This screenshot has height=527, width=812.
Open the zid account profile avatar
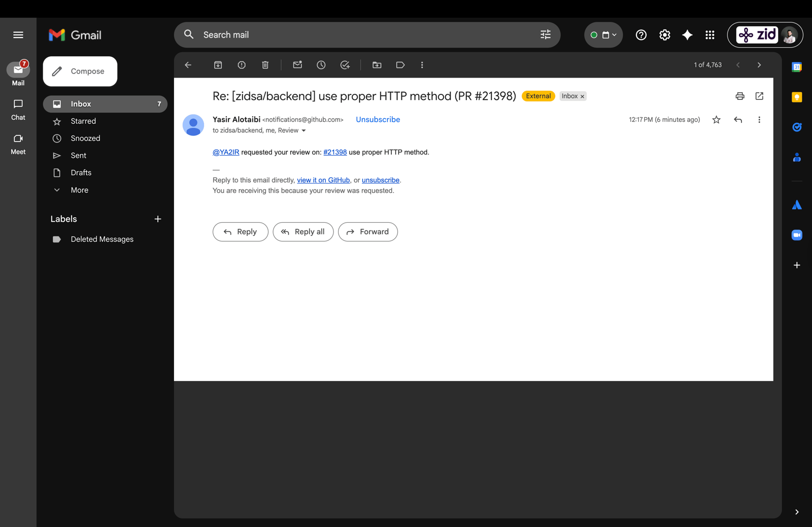(x=789, y=35)
